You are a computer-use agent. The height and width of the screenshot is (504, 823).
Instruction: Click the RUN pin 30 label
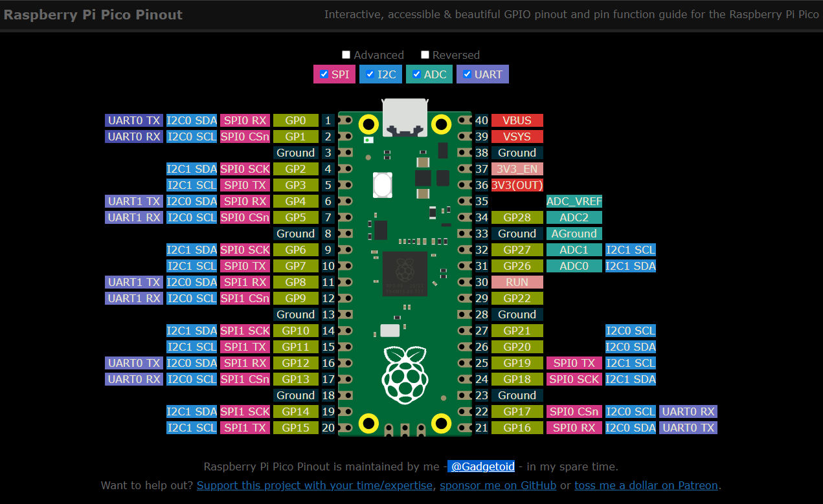click(x=517, y=282)
